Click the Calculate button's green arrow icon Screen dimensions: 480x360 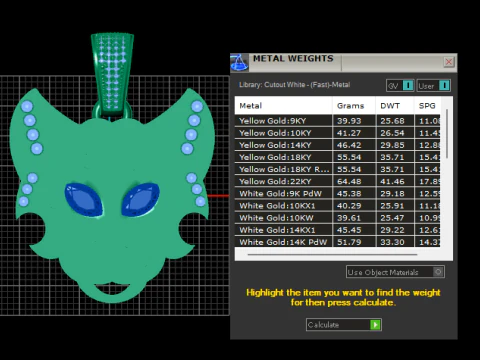pos(375,325)
